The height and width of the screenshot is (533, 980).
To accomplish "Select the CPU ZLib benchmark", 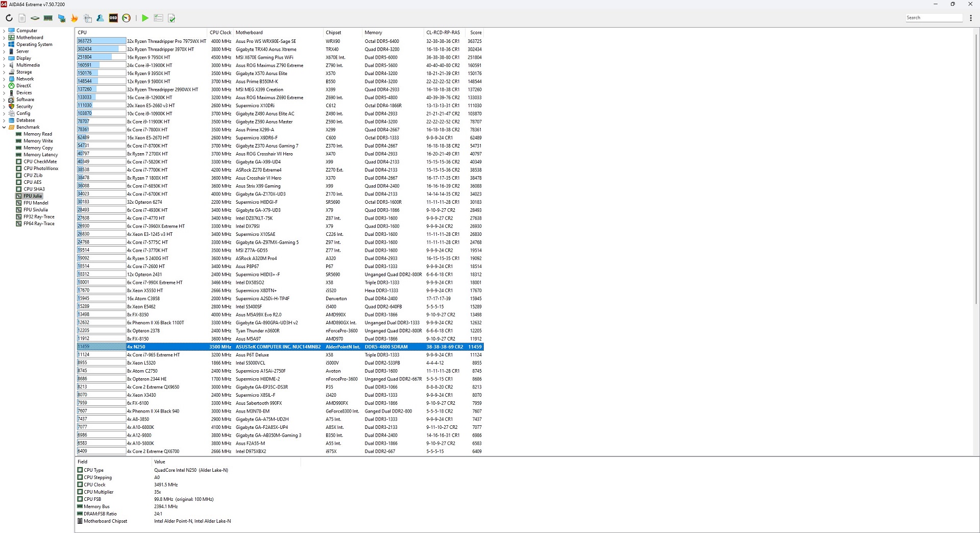I will coord(33,175).
